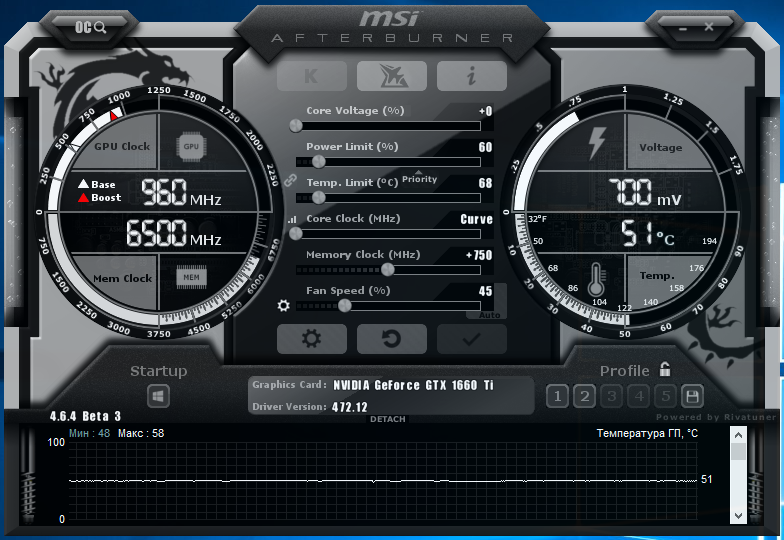Screen dimensions: 784x540
Task: Minimize the Afterburner window
Action: pyautogui.click(x=683, y=28)
